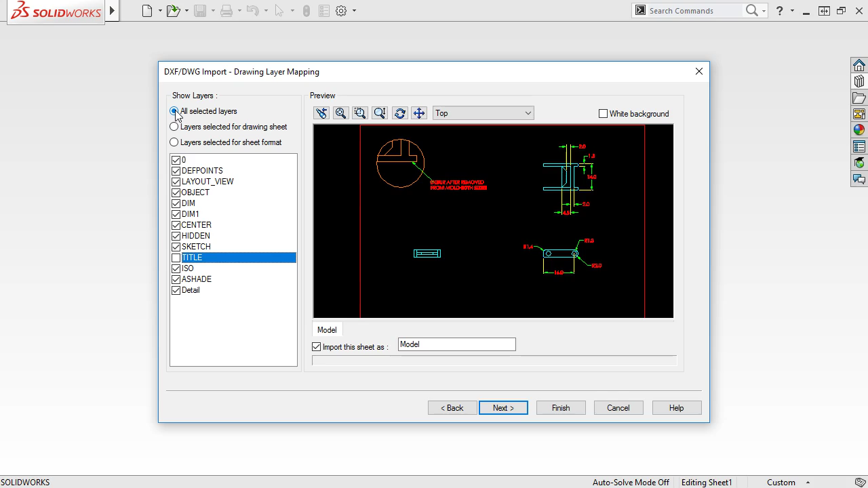Proceed with the Next button
The height and width of the screenshot is (488, 868).
click(x=503, y=407)
